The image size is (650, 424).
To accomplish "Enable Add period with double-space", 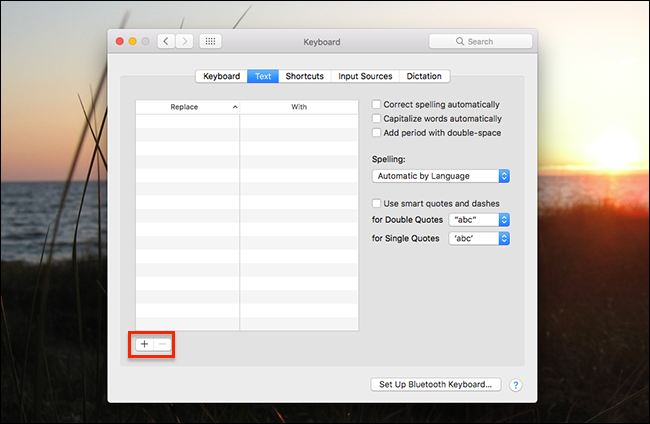I will pos(376,133).
